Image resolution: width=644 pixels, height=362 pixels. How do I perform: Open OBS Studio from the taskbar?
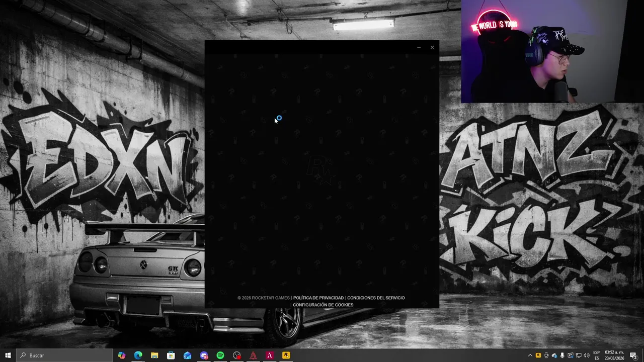(x=237, y=355)
